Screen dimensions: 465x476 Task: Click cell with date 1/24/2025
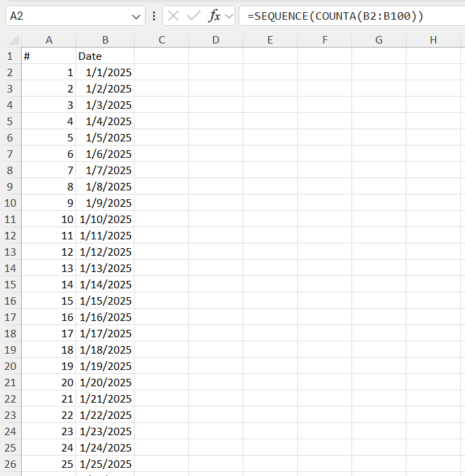coord(105,447)
